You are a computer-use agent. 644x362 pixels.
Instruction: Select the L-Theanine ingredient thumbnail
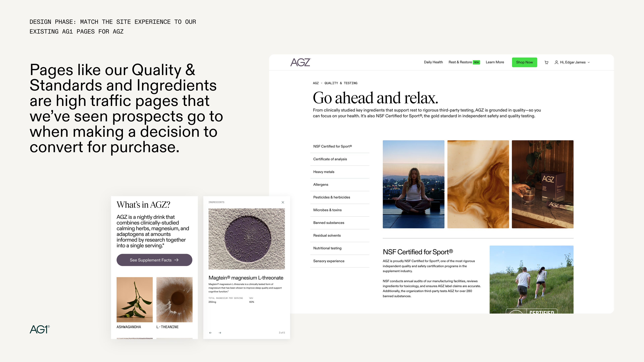[x=174, y=299]
